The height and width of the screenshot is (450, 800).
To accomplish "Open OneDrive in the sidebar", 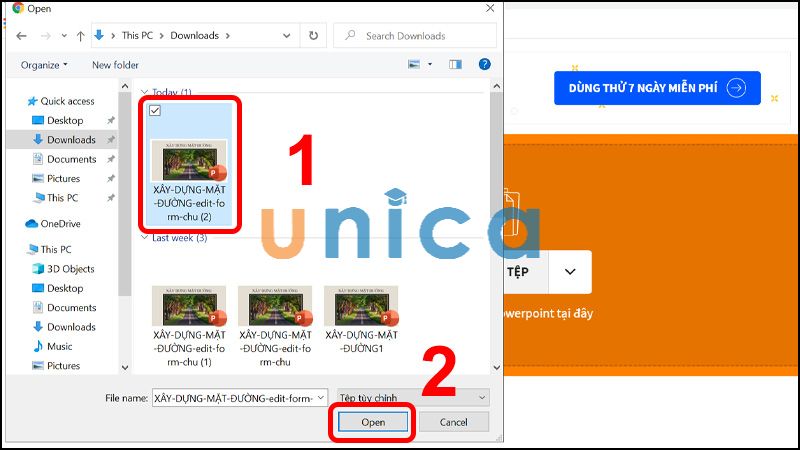I will pos(53,223).
